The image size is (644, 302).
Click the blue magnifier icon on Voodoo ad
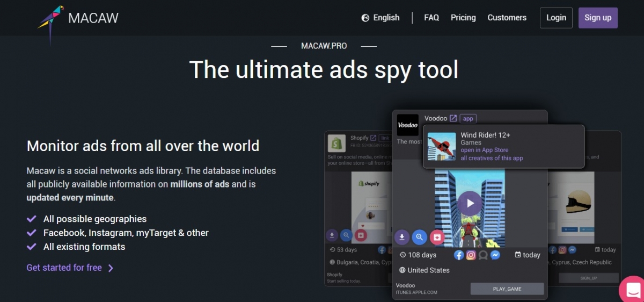420,236
